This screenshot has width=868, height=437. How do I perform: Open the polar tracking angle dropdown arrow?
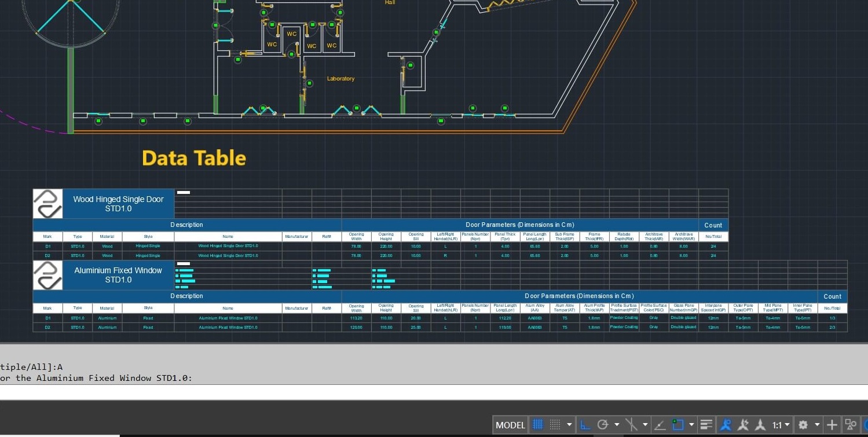[616, 424]
